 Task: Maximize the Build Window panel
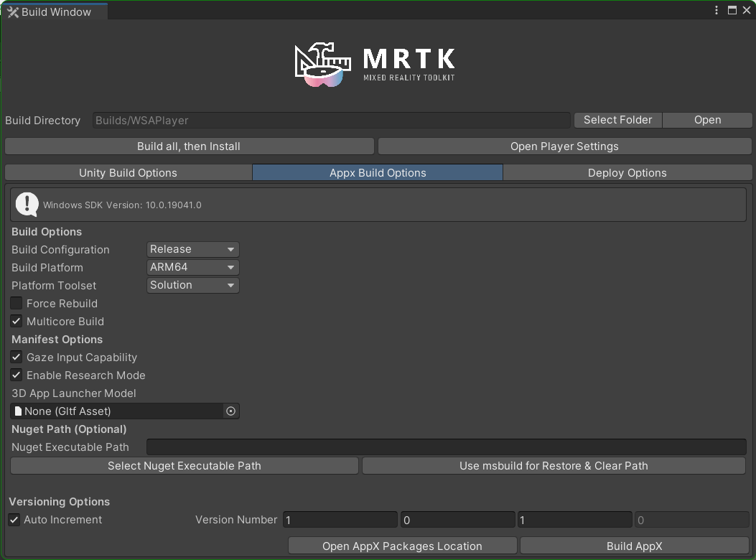(x=732, y=11)
